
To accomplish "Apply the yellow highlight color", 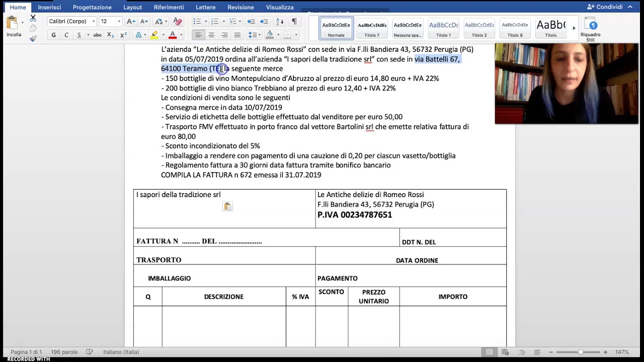I will tap(154, 35).
